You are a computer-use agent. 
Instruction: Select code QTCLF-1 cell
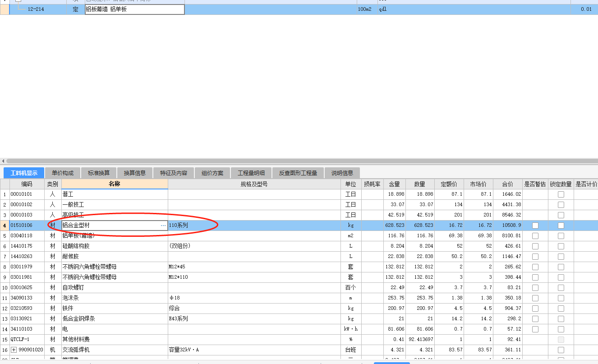[27, 340]
